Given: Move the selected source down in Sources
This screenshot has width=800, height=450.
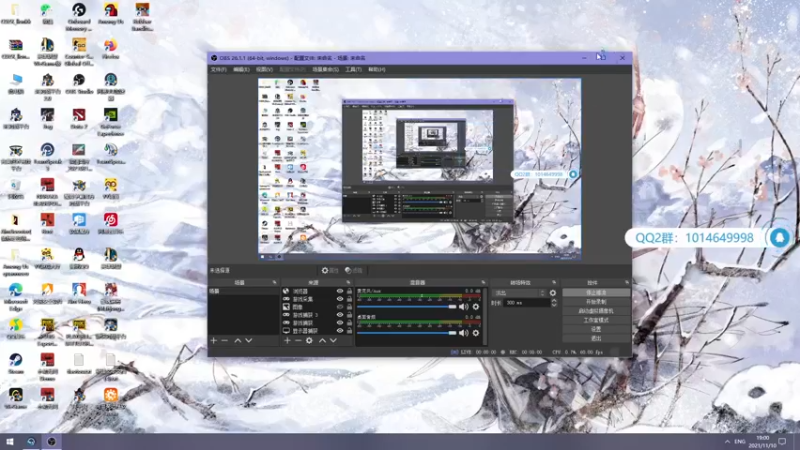Looking at the screenshot, I should pos(333,340).
